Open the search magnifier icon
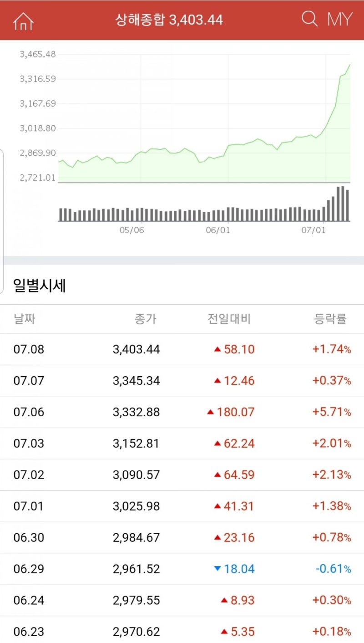 tap(309, 19)
